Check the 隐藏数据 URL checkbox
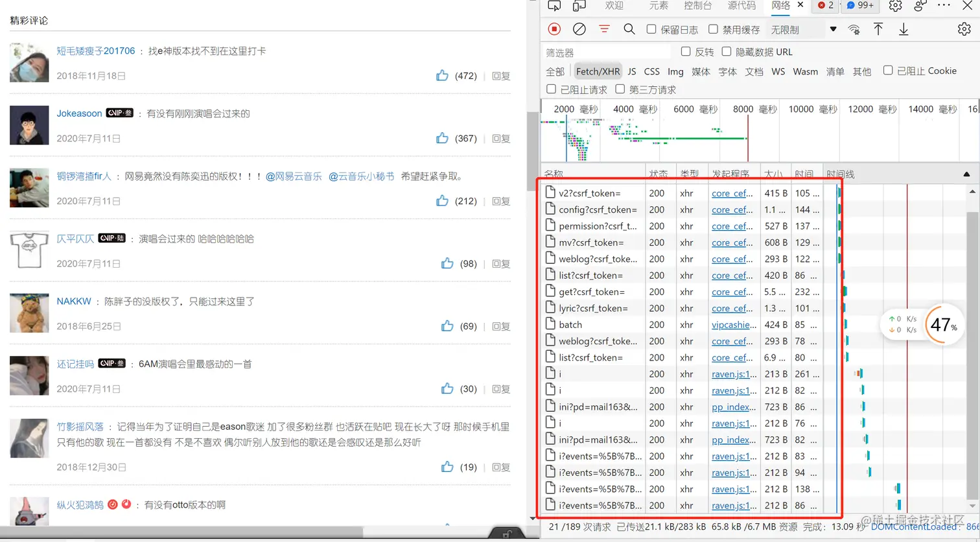 pos(727,51)
